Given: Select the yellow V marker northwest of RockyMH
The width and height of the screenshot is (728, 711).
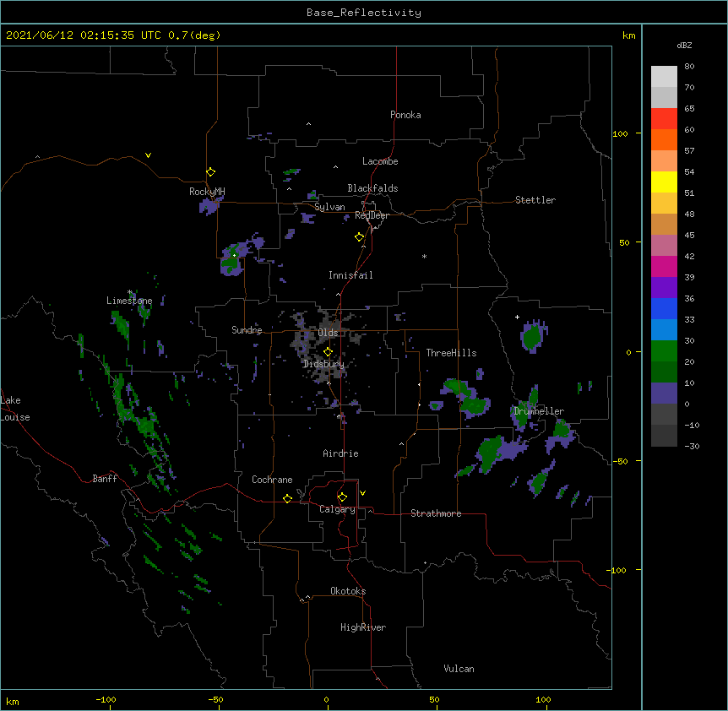Looking at the screenshot, I should 148,155.
